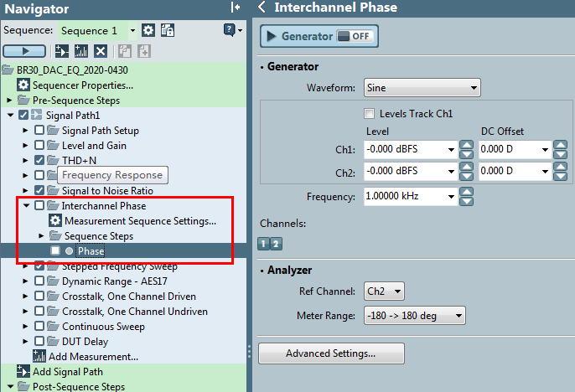Image resolution: width=575 pixels, height=392 pixels.
Task: Select the Stepped Frequency Sweep measurement
Action: click(x=120, y=266)
